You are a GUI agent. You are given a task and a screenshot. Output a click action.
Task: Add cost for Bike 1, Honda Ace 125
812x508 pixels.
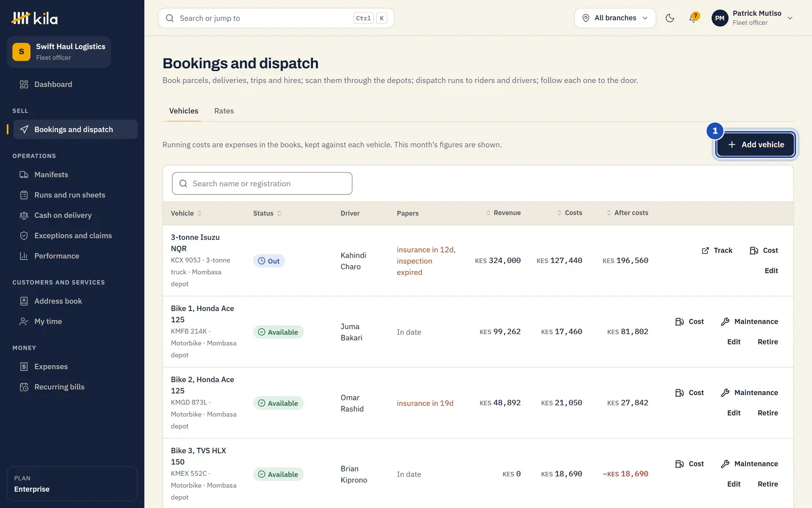coord(690,322)
